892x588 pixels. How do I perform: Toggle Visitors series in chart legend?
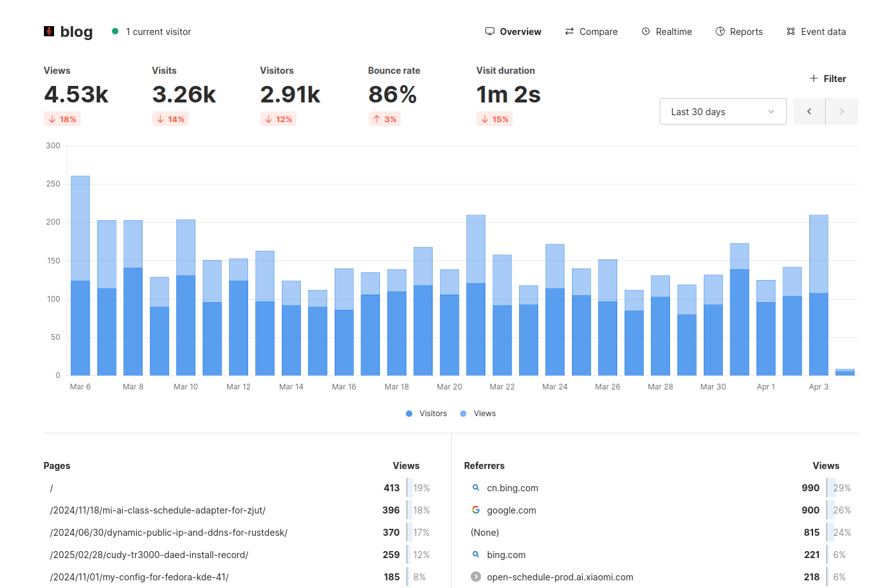tap(427, 414)
